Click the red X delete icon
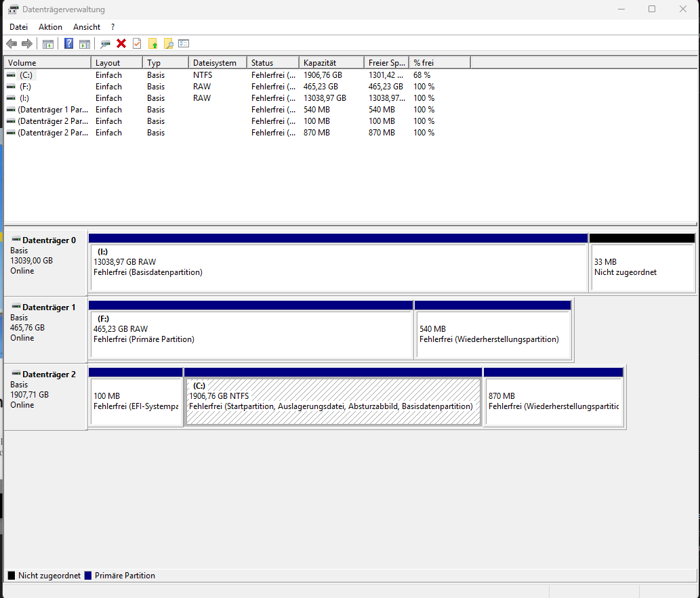Screen dimensions: 700x598 (x=121, y=43)
